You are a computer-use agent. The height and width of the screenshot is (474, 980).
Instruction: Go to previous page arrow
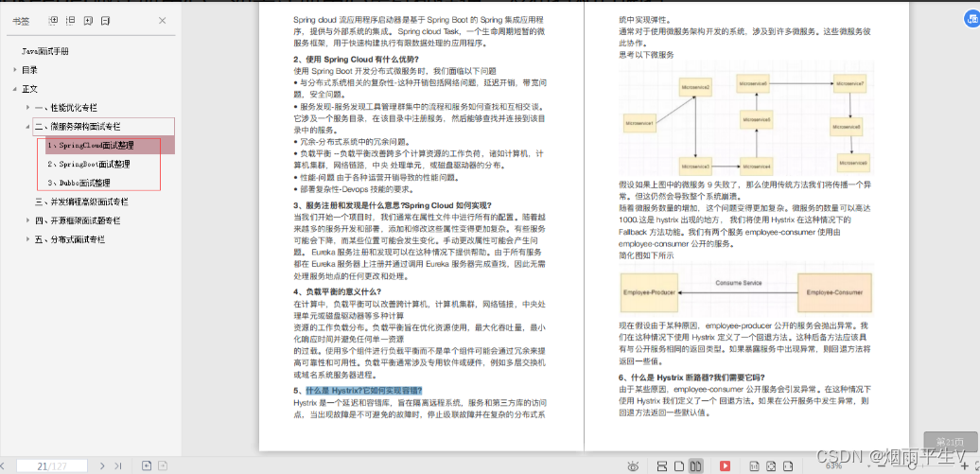coord(3,465)
